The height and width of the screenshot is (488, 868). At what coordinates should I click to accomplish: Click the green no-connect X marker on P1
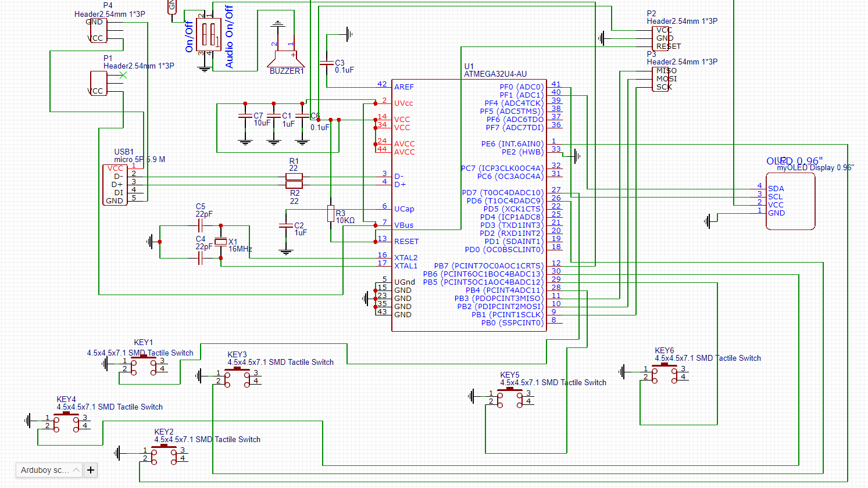[x=123, y=75]
